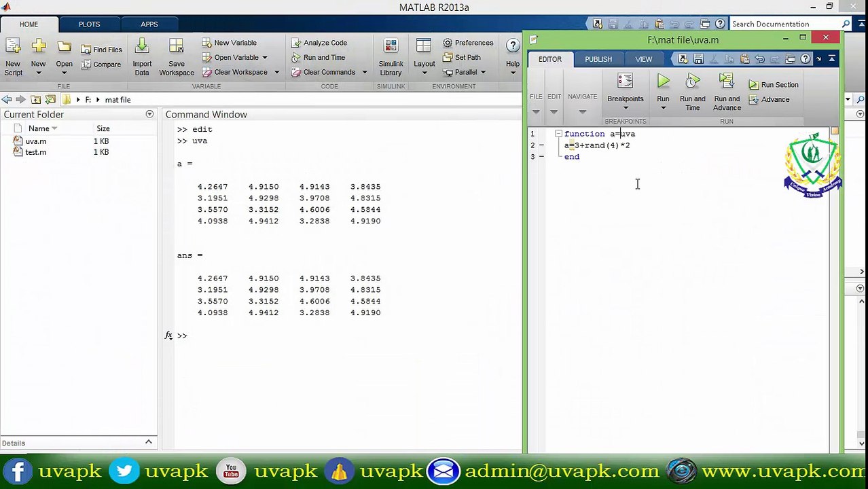Click the Open folder icon
Image resolution: width=868 pixels, height=489 pixels.
(64, 48)
